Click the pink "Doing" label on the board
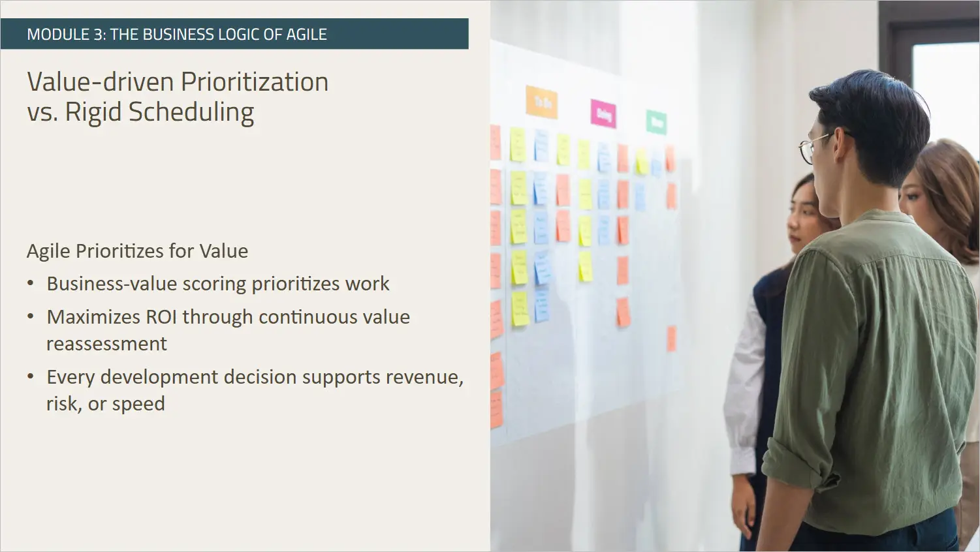Image resolution: width=980 pixels, height=552 pixels. (603, 114)
